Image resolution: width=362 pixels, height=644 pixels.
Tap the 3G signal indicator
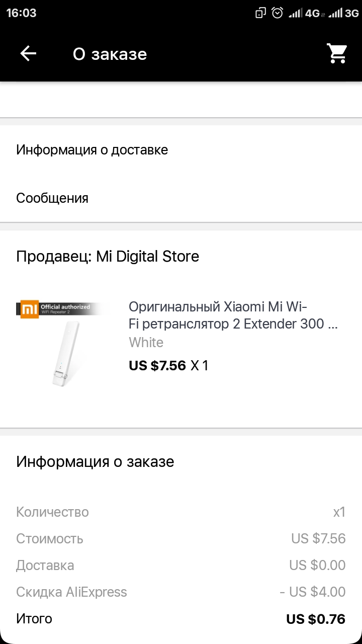coord(343,14)
